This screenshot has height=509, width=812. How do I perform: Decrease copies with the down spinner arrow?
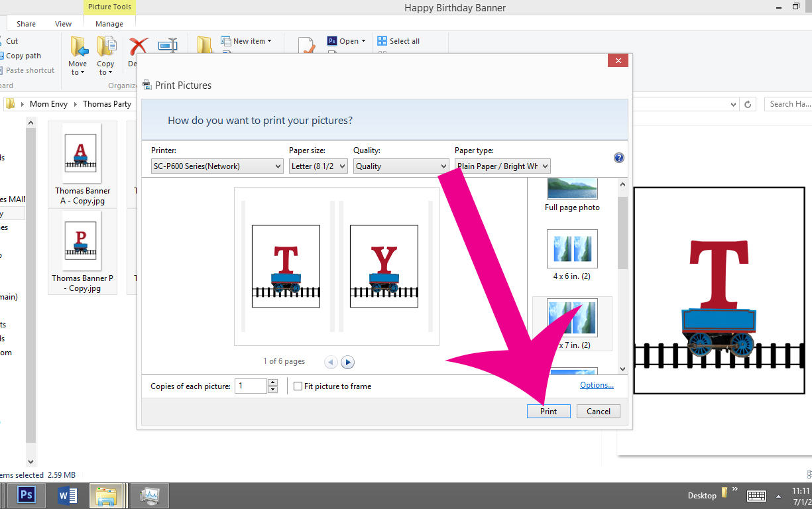coord(272,390)
